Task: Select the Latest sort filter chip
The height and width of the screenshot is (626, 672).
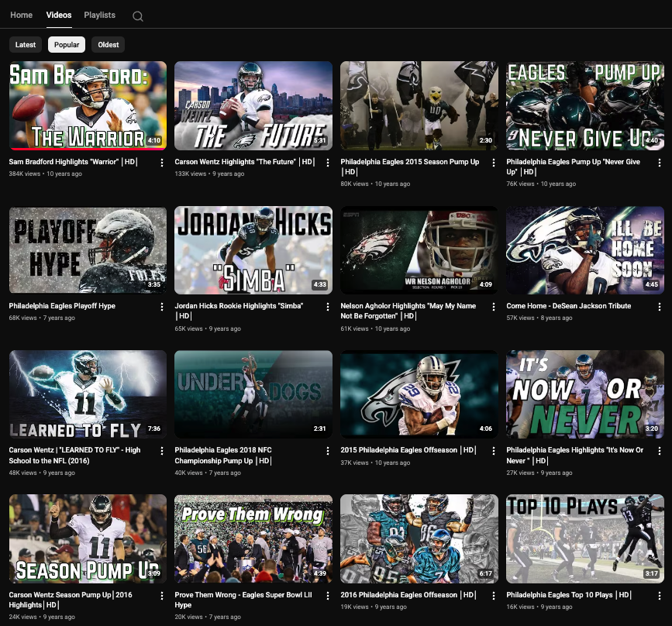Action: point(26,45)
